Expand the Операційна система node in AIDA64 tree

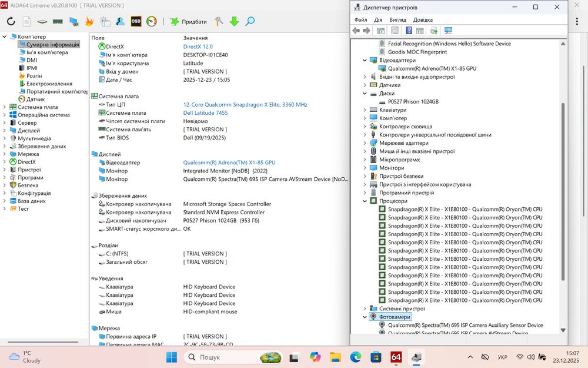(x=5, y=115)
